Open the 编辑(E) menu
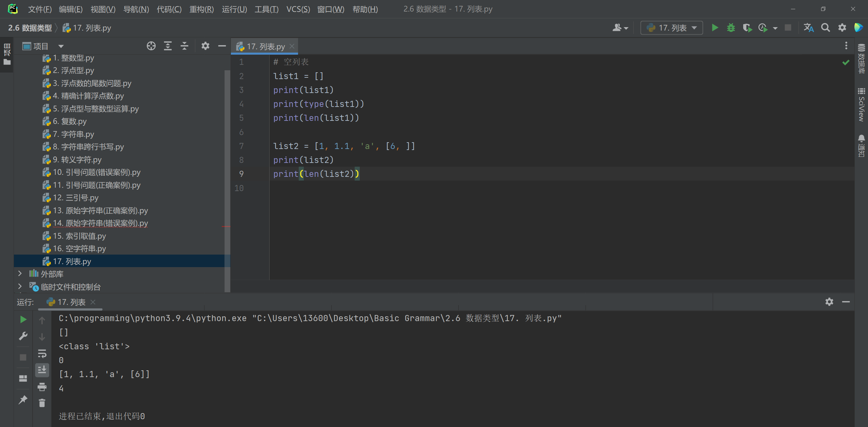 click(71, 9)
